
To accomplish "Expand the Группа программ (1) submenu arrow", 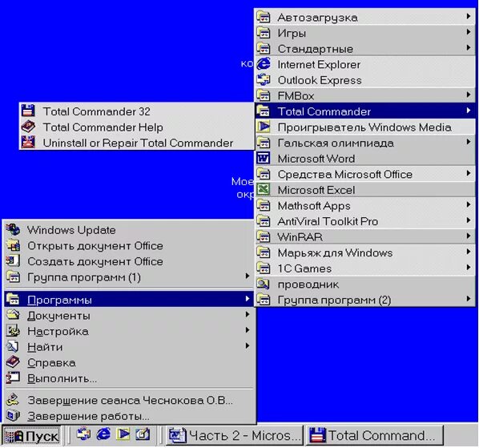I will 248,276.
